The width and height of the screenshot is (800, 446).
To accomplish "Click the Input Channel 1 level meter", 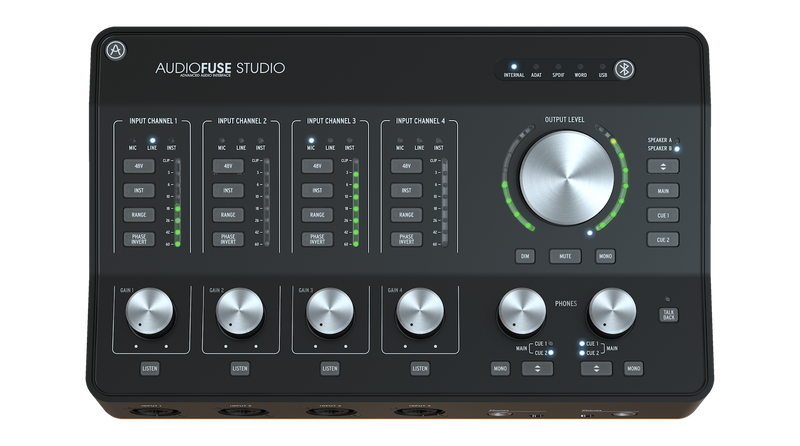I will click(177, 203).
